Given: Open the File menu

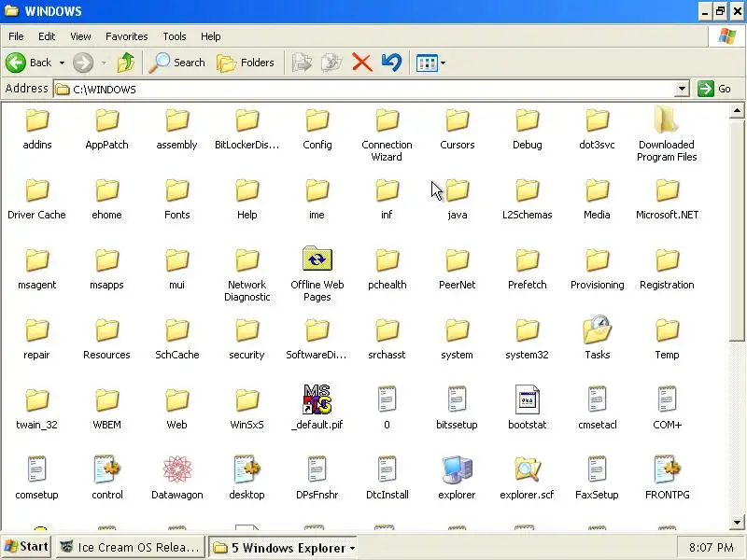Looking at the screenshot, I should coord(16,36).
